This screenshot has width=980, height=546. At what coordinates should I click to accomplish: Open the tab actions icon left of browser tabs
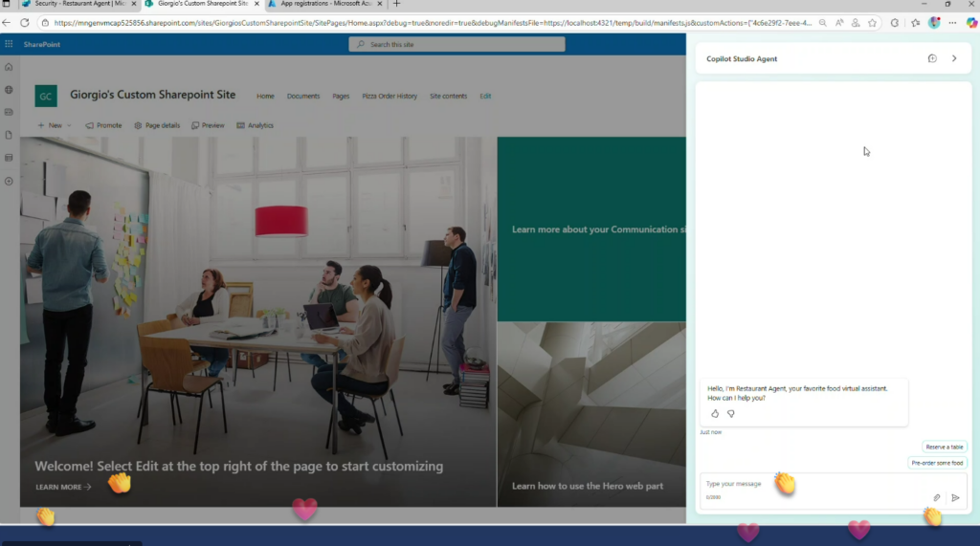tap(7, 4)
